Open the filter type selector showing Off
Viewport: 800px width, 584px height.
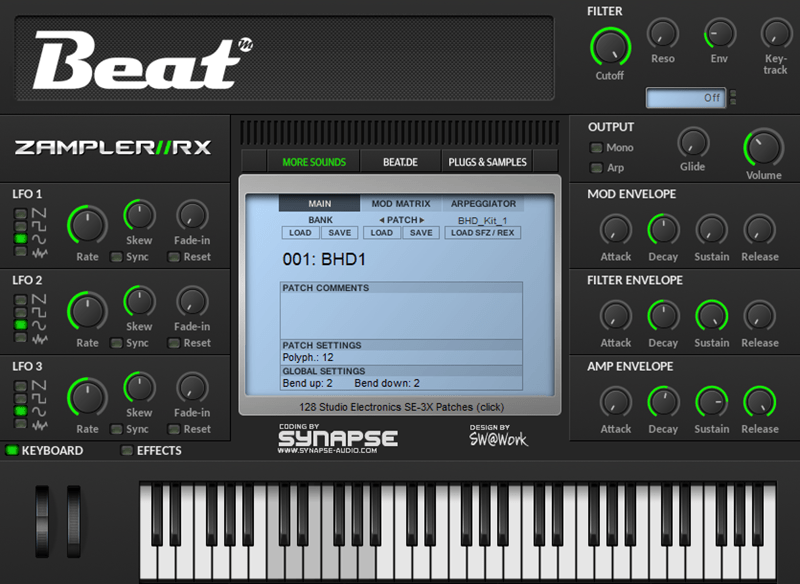[684, 98]
